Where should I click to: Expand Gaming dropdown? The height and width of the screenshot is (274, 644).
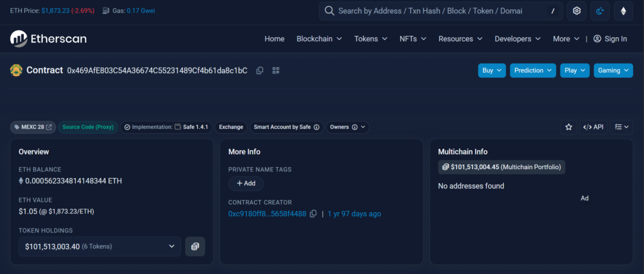[613, 70]
